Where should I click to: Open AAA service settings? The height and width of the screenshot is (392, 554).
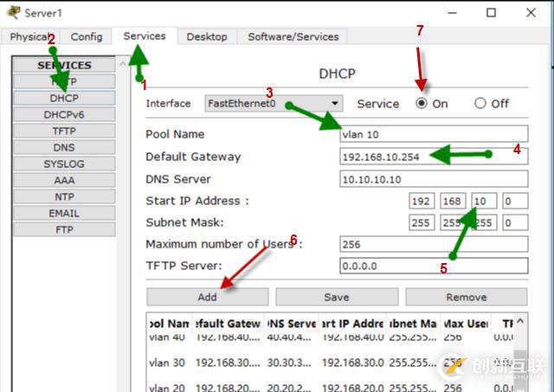[x=64, y=180]
